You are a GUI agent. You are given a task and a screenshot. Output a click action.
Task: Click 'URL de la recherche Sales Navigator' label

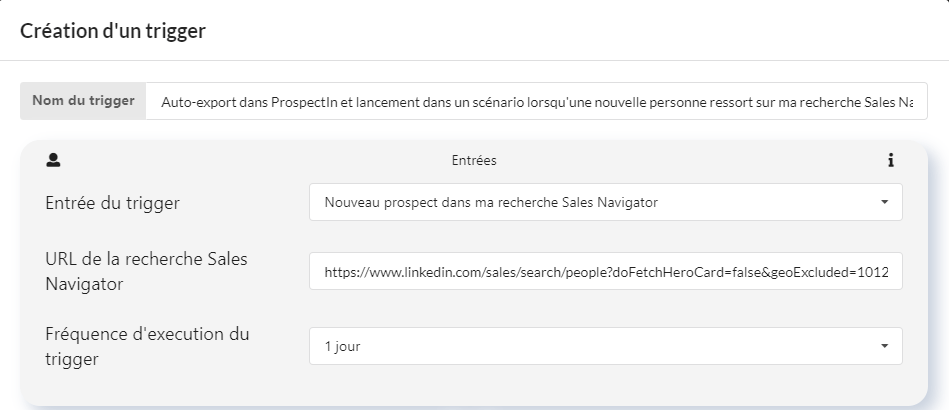pyautogui.click(x=146, y=271)
